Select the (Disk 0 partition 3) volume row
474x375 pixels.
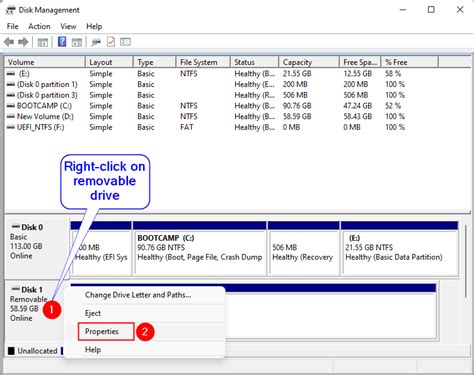coord(221,95)
